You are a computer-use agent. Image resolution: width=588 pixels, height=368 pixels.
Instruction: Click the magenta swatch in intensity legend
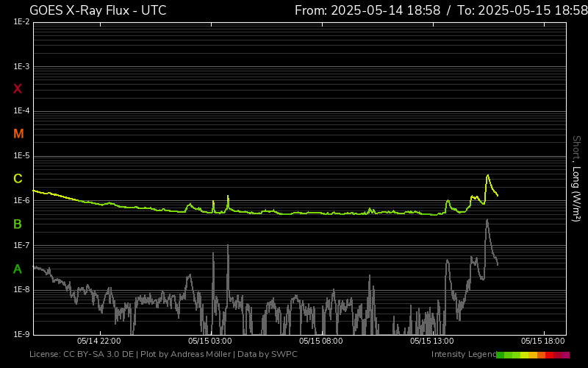565,355
